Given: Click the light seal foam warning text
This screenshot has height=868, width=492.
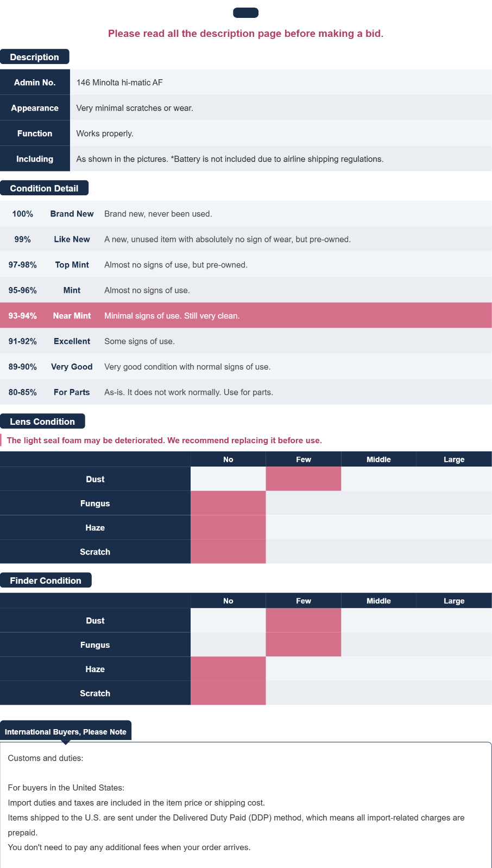Looking at the screenshot, I should click(x=164, y=441).
